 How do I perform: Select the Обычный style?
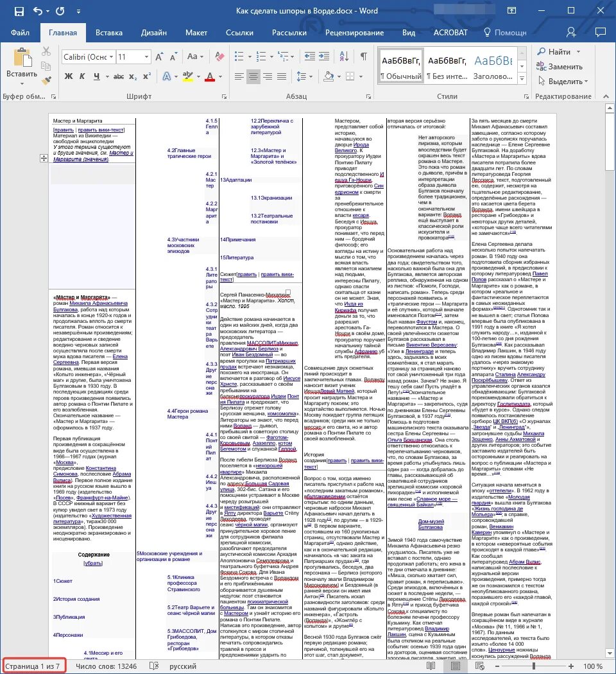tap(401, 67)
